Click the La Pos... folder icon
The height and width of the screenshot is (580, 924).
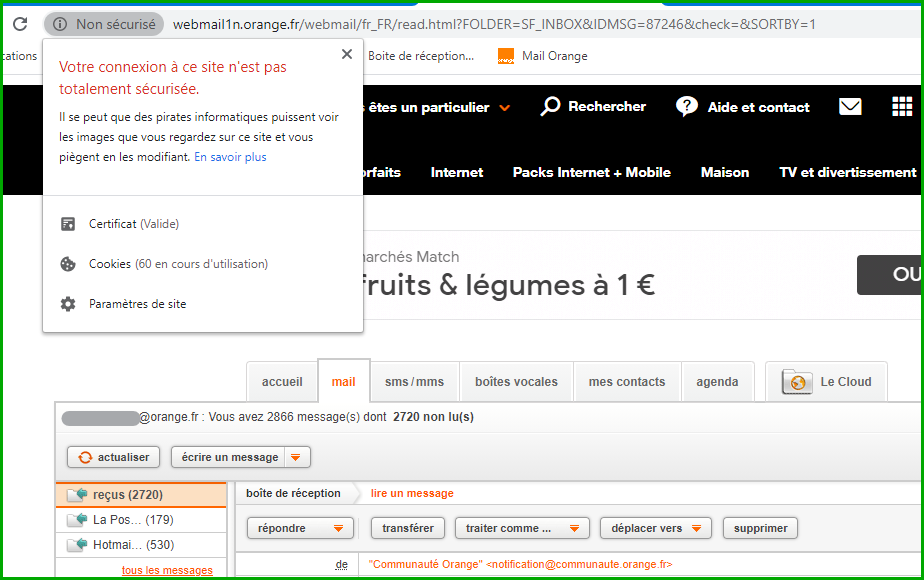[x=77, y=520]
